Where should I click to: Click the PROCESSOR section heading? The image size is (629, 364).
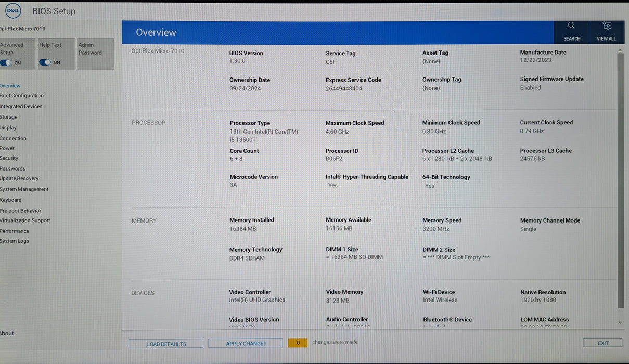[x=148, y=123]
